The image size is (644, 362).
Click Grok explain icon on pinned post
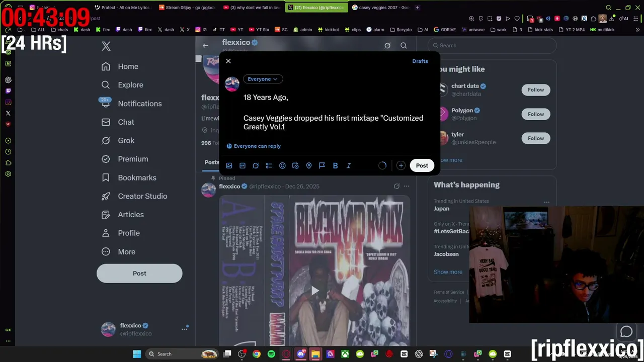tap(396, 187)
